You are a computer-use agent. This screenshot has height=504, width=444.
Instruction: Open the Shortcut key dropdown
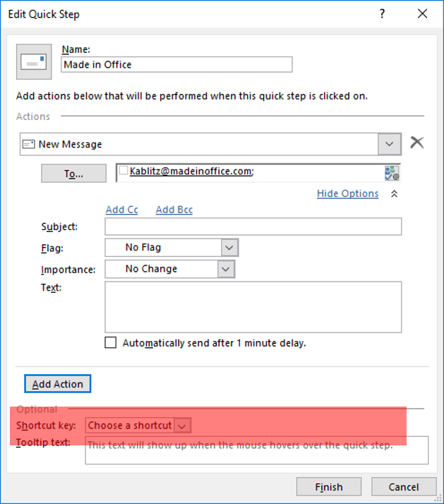click(x=182, y=426)
